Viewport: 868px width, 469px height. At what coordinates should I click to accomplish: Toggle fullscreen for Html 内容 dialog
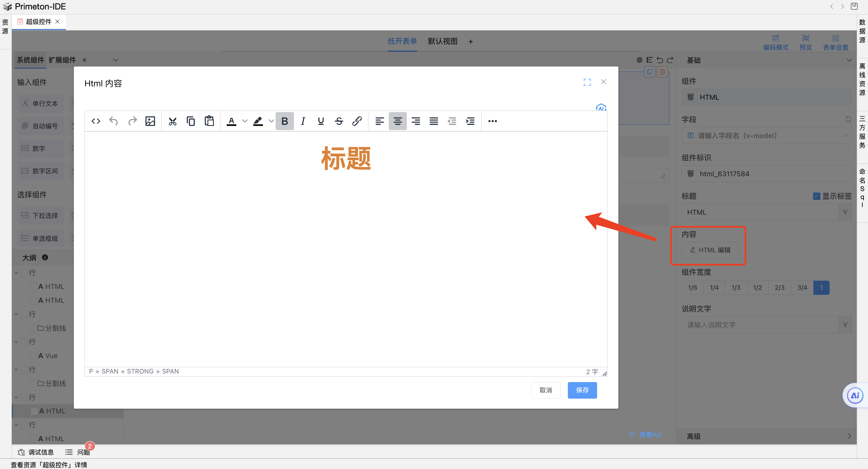coord(587,82)
